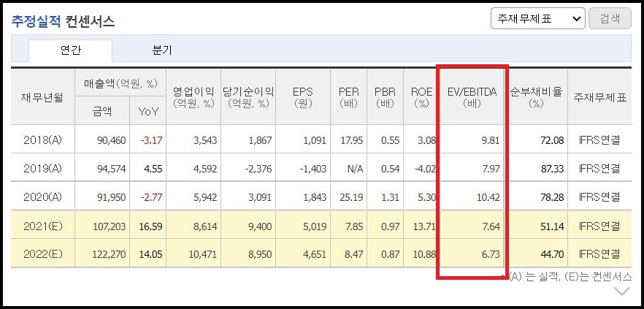Image resolution: width=644 pixels, height=309 pixels.
Task: Switch to the 연간 tab
Action: pos(70,51)
